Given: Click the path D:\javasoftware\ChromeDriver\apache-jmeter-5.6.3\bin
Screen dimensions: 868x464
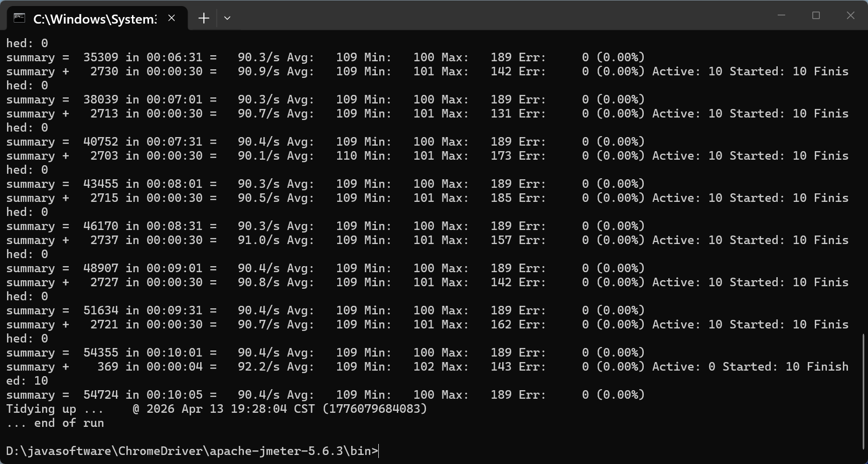Looking at the screenshot, I should (x=189, y=451).
